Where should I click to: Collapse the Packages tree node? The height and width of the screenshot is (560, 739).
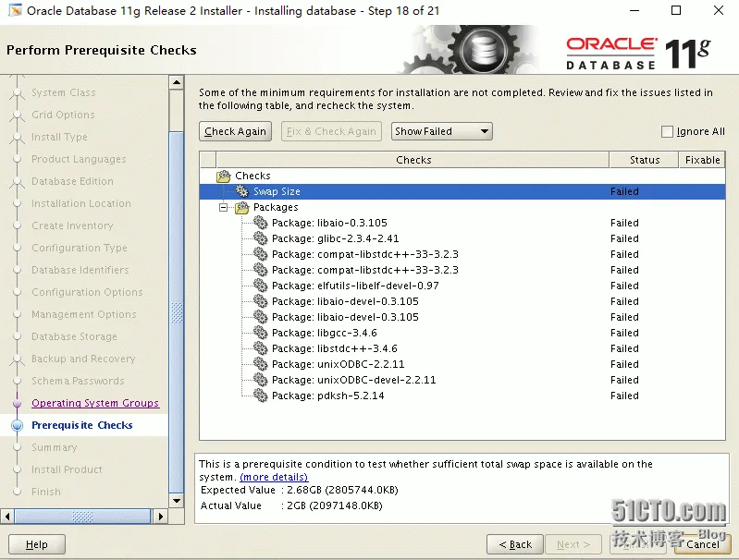click(224, 207)
